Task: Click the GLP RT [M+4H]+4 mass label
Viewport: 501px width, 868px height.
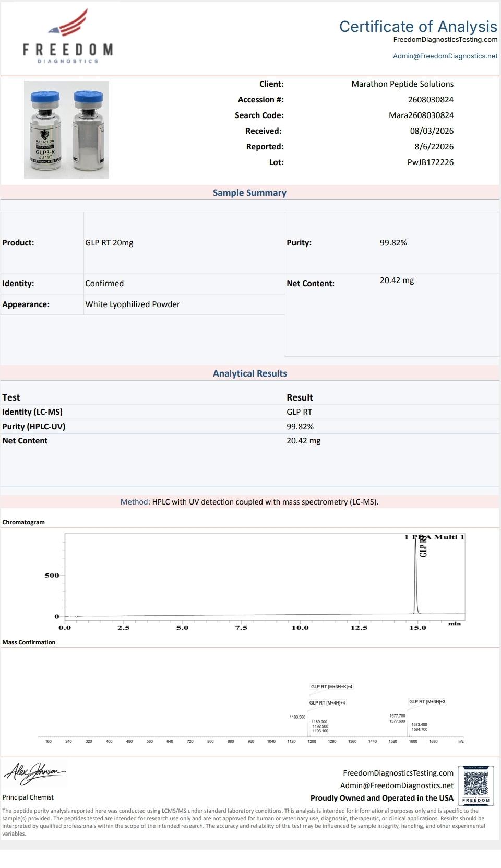Action: pyautogui.click(x=327, y=703)
